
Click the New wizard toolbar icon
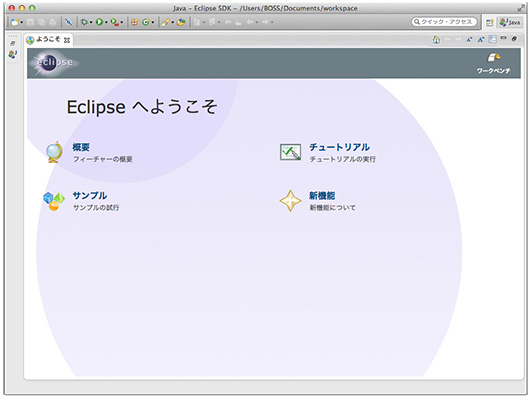pyautogui.click(x=15, y=22)
